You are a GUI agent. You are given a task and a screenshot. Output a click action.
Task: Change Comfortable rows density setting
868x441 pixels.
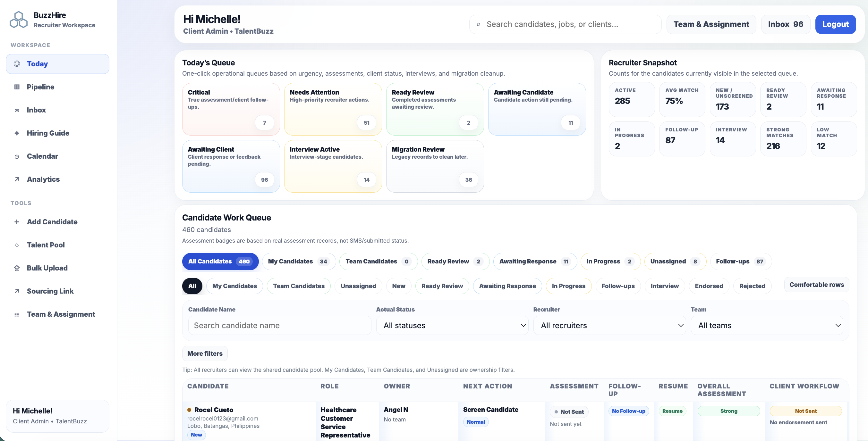(816, 285)
